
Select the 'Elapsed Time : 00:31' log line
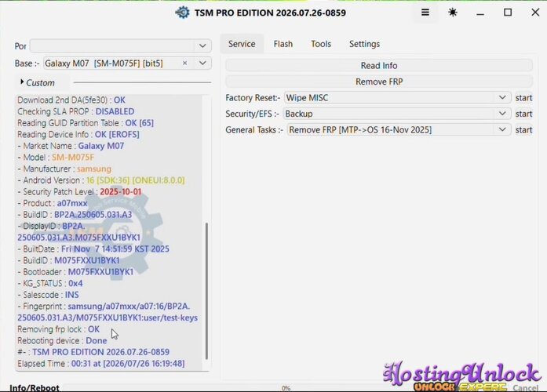100,364
